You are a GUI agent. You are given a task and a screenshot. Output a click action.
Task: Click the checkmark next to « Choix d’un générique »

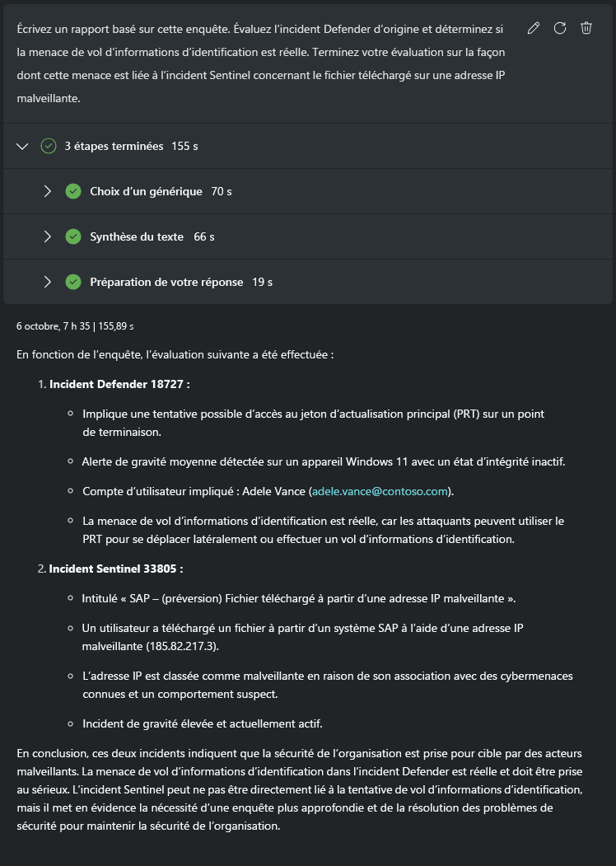[x=73, y=190]
